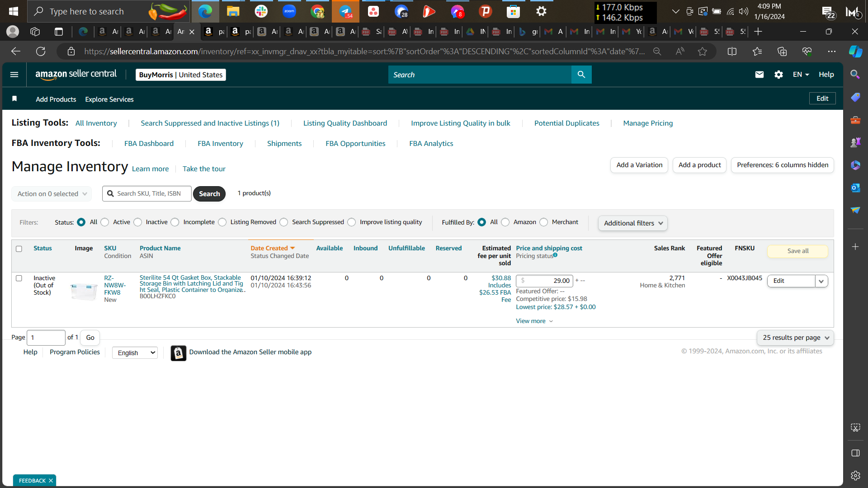Viewport: 868px width, 488px height.
Task: Select the Listing Removed status filter
Action: click(x=222, y=222)
